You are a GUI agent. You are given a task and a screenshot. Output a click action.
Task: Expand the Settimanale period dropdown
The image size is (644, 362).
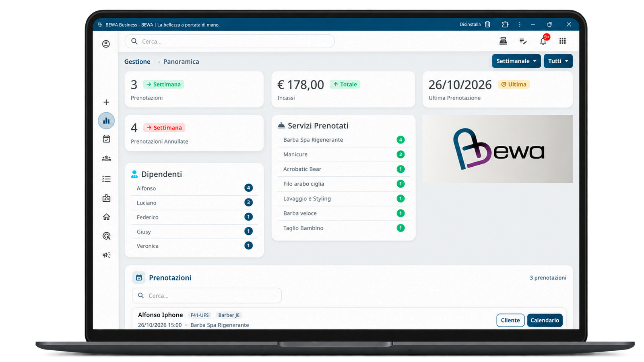pyautogui.click(x=516, y=61)
